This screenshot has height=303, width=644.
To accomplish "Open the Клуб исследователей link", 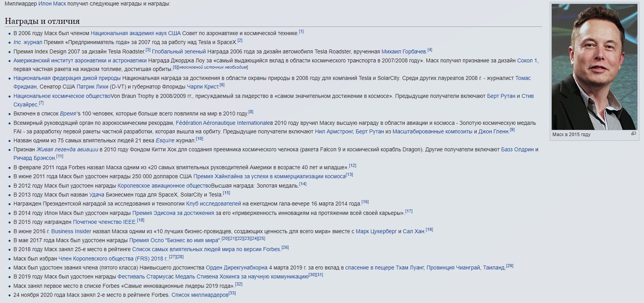I will [213, 204].
